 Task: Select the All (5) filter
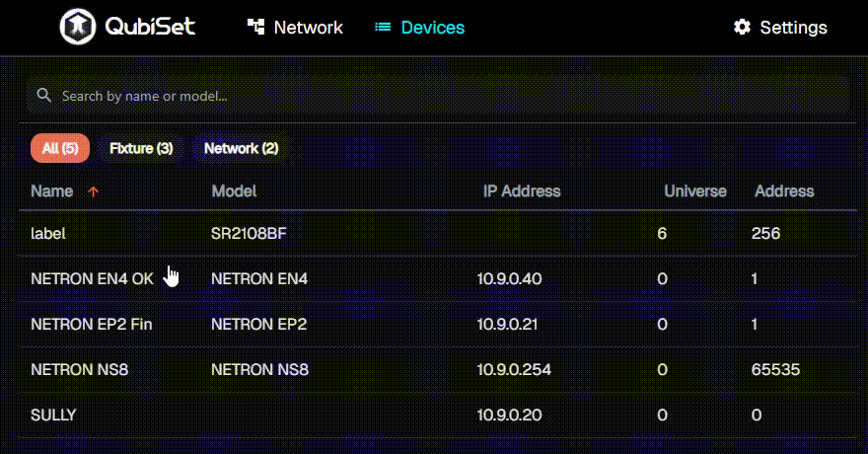pos(60,148)
